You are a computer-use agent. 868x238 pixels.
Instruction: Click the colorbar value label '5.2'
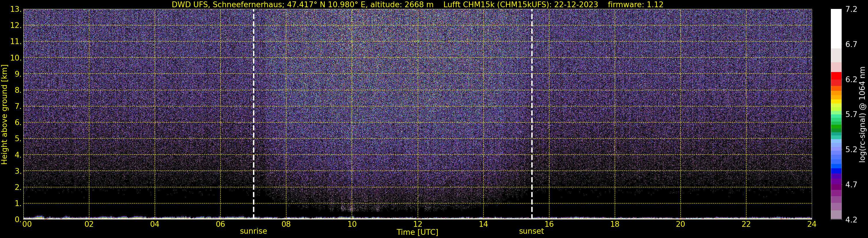point(851,150)
